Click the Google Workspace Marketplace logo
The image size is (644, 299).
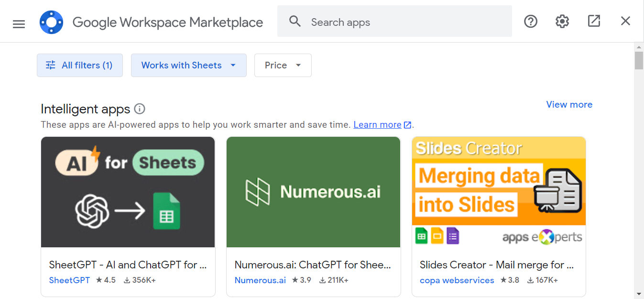click(51, 22)
